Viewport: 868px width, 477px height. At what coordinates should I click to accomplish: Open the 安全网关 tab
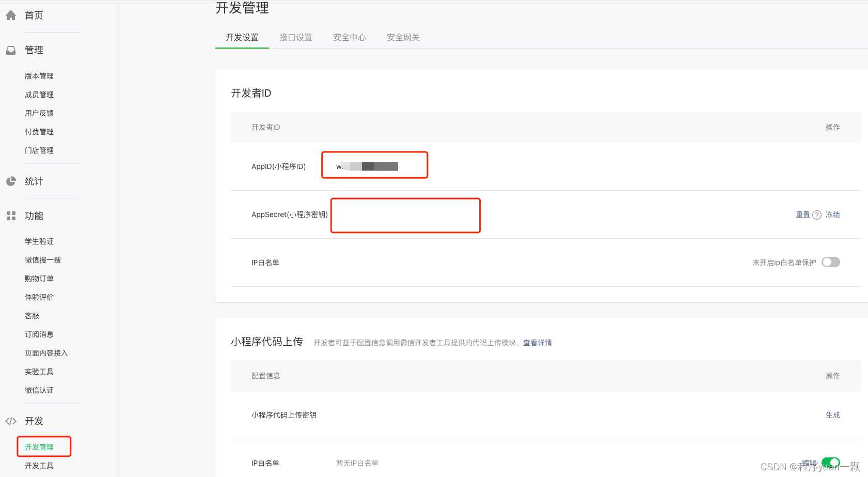pos(403,37)
